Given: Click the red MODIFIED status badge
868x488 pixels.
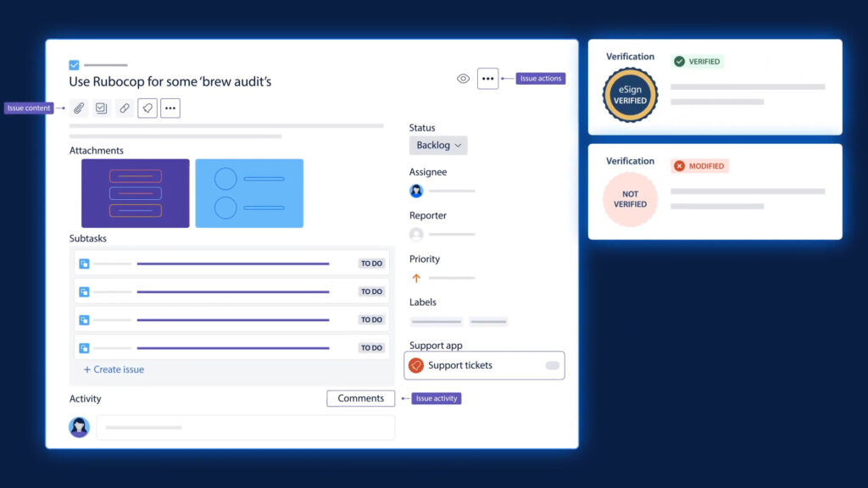Looking at the screenshot, I should tap(699, 166).
